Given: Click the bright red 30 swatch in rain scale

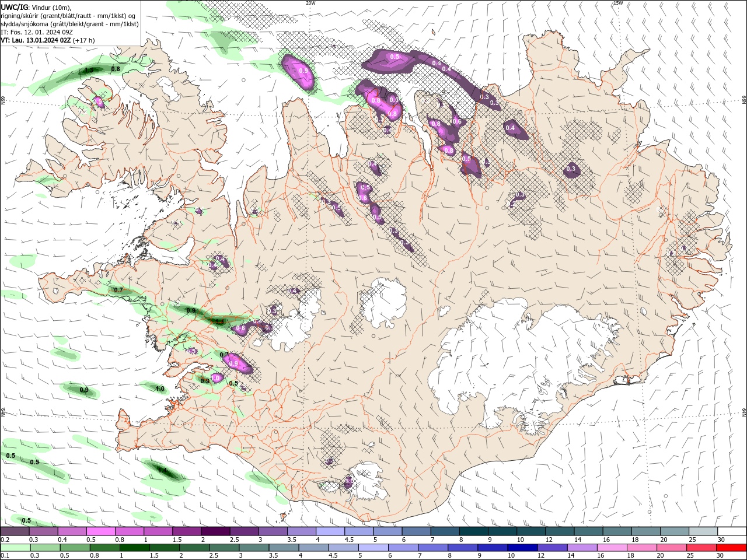Looking at the screenshot, I should point(731,548).
